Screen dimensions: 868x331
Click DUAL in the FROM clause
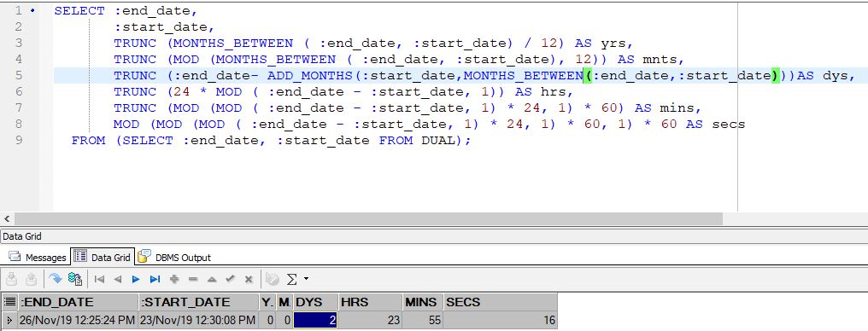click(438, 141)
